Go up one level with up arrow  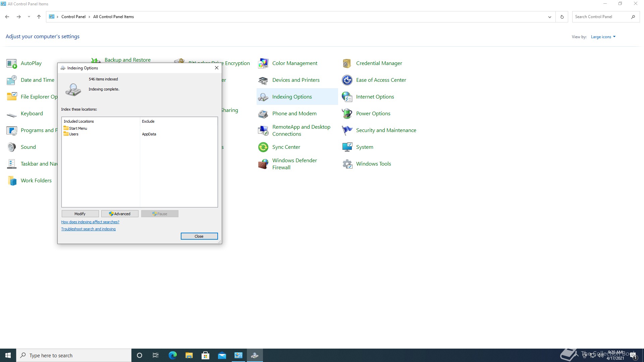coord(39,17)
